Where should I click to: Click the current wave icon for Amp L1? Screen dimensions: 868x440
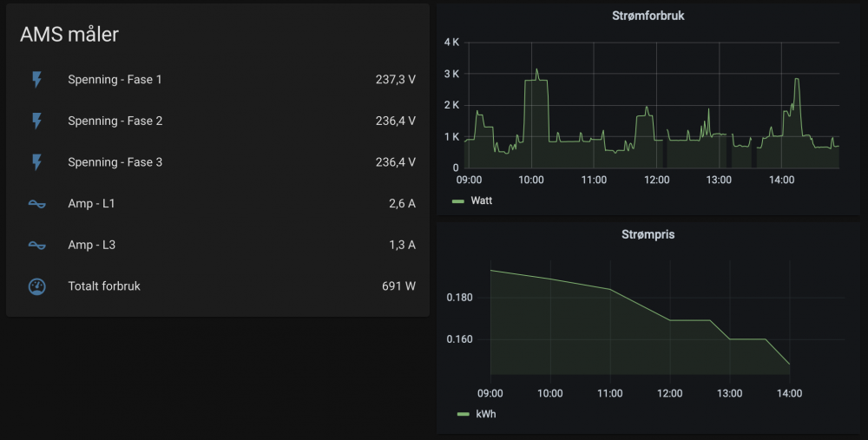[36, 204]
